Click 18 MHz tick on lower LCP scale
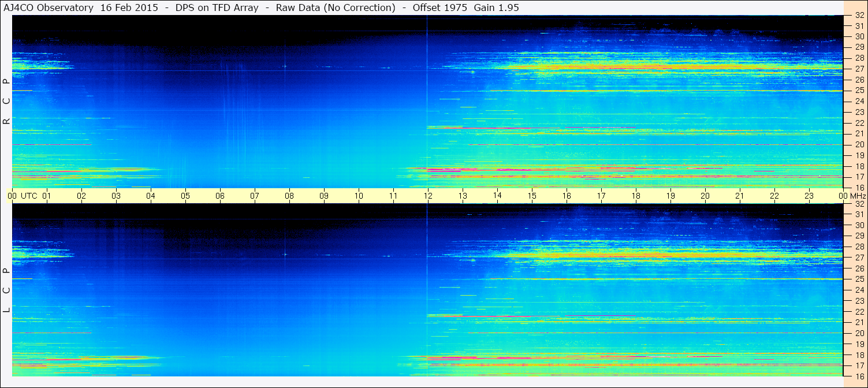This screenshot has height=388, width=868. tap(858, 355)
